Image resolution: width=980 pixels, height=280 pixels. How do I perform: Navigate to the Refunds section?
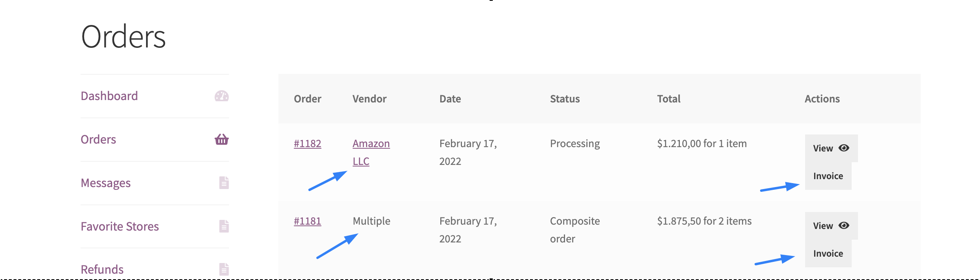click(102, 269)
